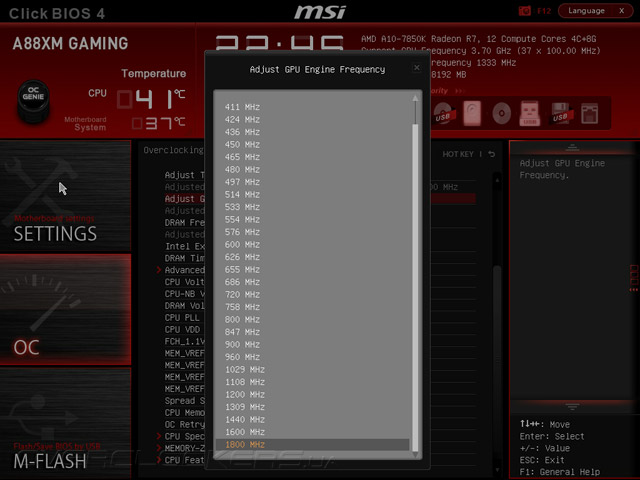
Task: Select the OC Retry setting row
Action: [184, 424]
